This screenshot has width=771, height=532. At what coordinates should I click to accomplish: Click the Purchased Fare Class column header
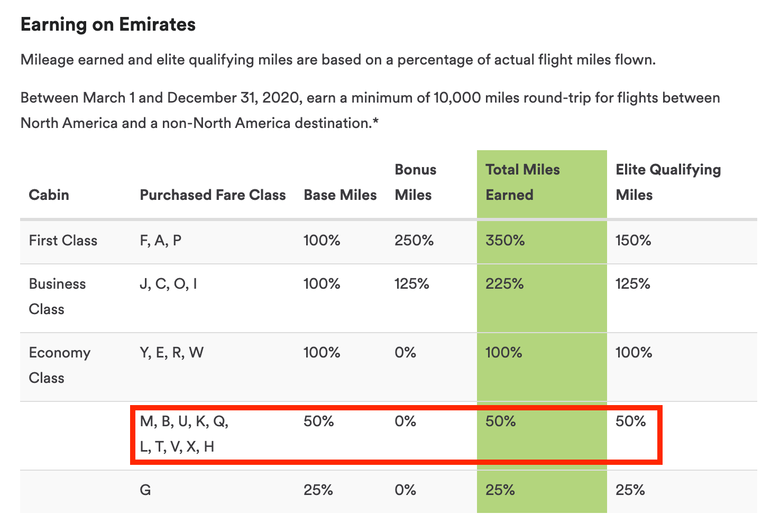pyautogui.click(x=213, y=195)
